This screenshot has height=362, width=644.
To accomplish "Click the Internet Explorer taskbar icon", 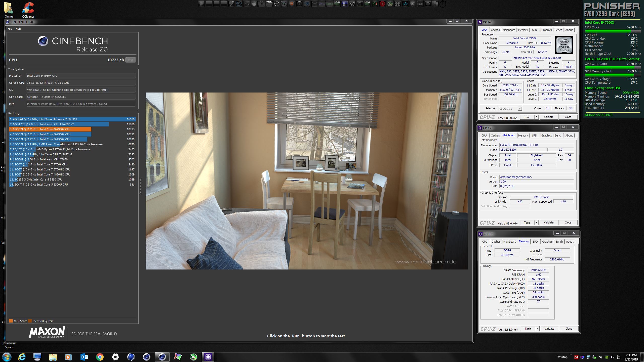I will coord(22,357).
